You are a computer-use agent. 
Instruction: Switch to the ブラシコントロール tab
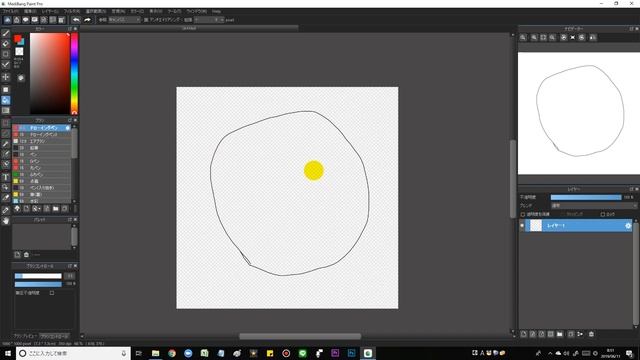tap(55, 336)
